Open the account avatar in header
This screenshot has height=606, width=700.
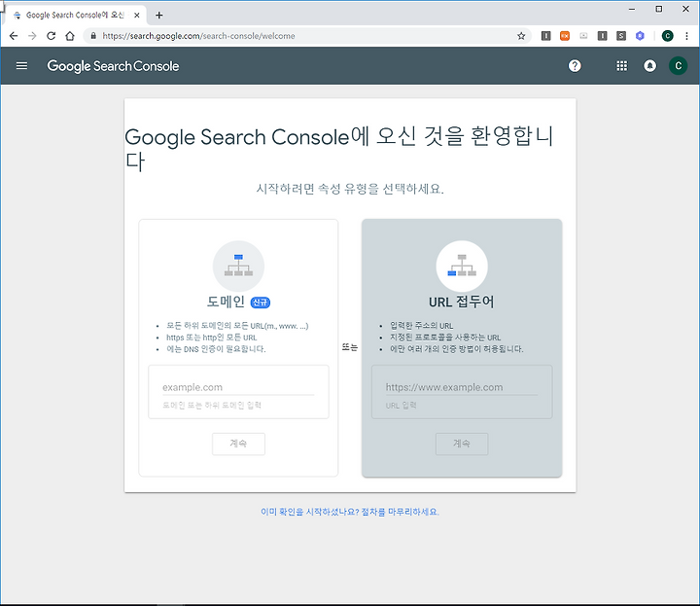679,66
